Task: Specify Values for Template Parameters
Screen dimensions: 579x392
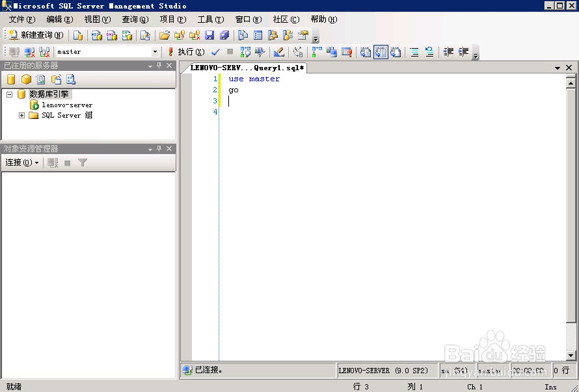Action: coord(297,52)
